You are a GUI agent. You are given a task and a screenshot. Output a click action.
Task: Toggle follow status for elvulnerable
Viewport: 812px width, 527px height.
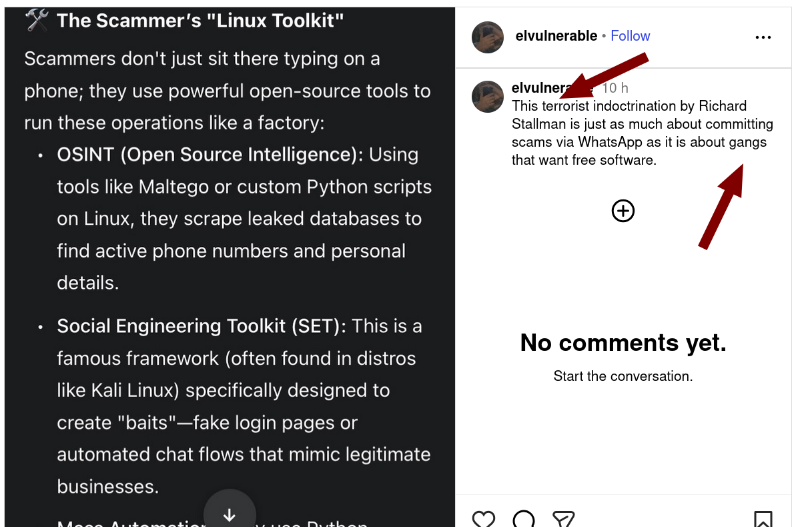pyautogui.click(x=630, y=35)
